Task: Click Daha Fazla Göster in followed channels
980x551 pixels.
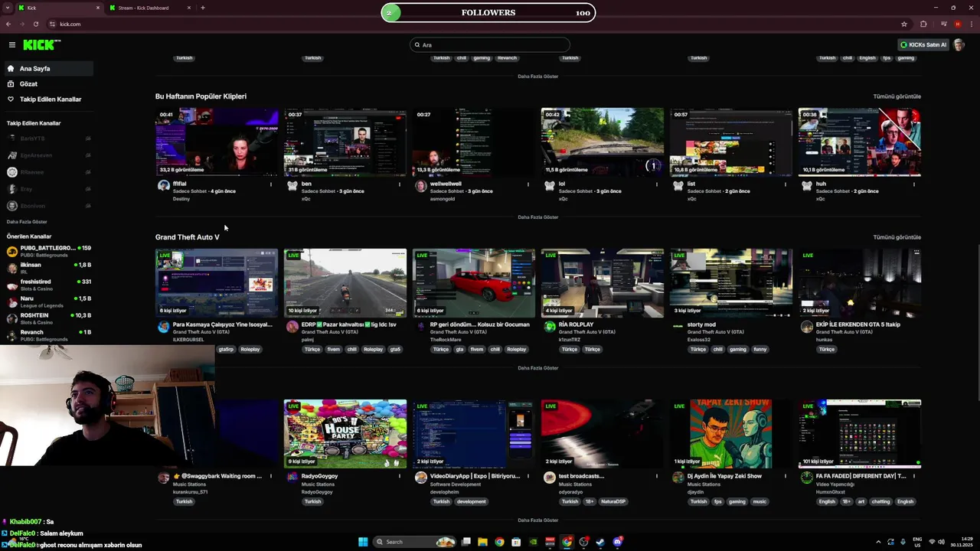Action: pos(27,222)
